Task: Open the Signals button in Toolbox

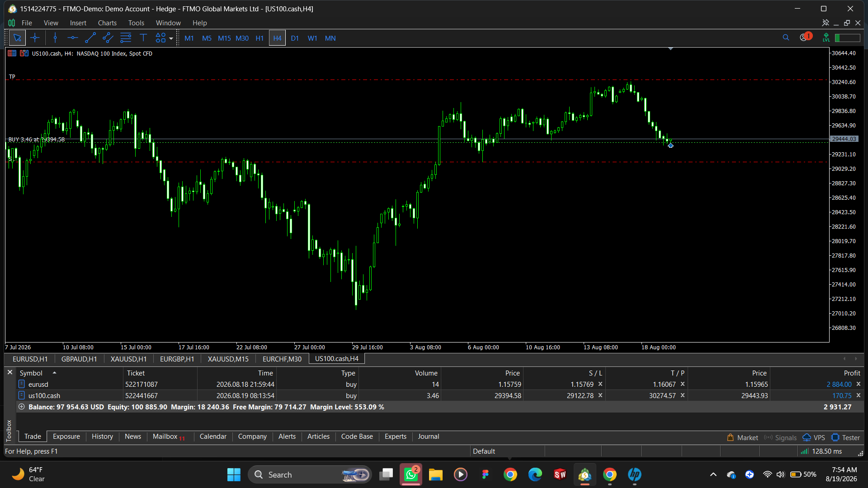Action: (x=780, y=437)
